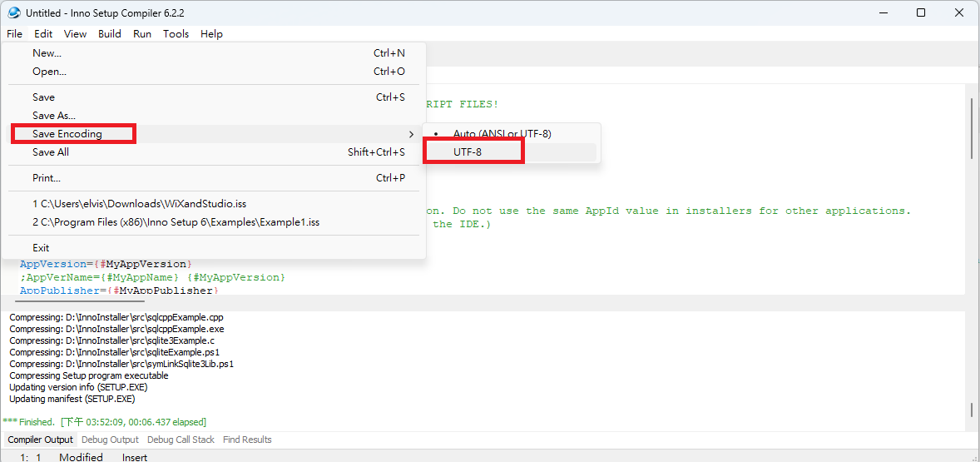Screen dimensions: 980x462
Task: Click New... in the File menu
Action: click(47, 53)
